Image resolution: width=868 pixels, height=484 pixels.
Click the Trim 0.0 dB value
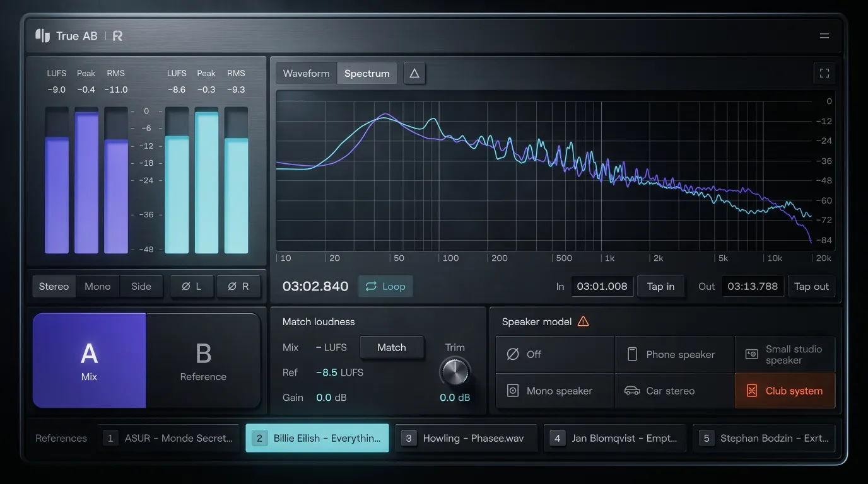(x=455, y=398)
